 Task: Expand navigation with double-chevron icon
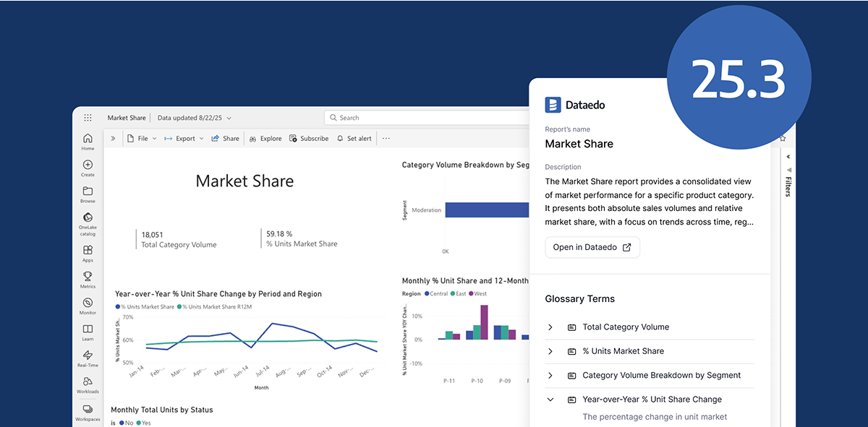(113, 138)
